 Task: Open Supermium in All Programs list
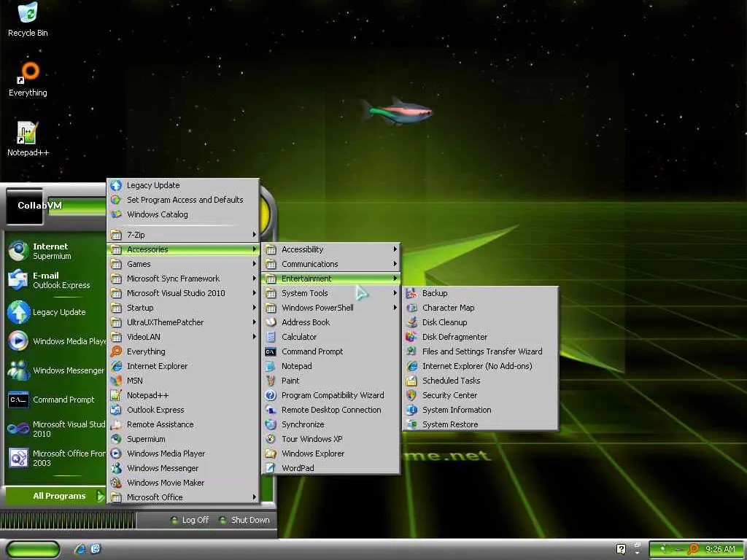(x=183, y=439)
